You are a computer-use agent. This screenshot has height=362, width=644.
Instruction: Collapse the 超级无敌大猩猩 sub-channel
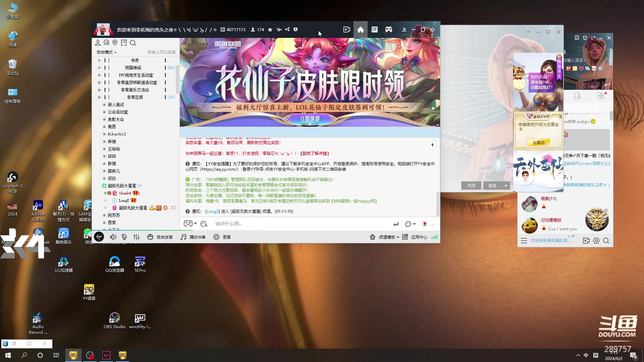(x=104, y=186)
